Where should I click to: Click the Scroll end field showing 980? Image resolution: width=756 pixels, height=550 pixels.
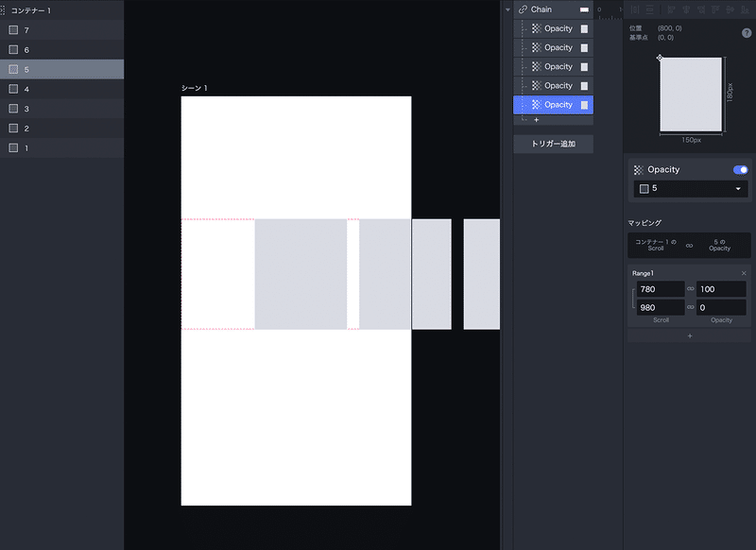pyautogui.click(x=660, y=307)
